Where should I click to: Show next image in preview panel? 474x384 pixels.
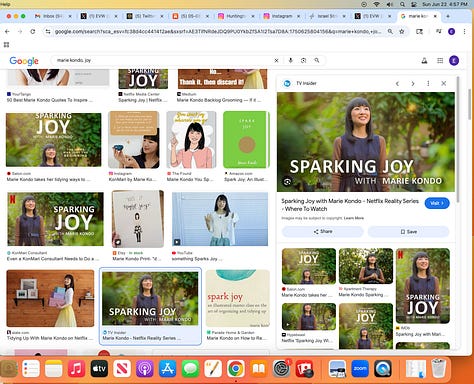[413, 84]
